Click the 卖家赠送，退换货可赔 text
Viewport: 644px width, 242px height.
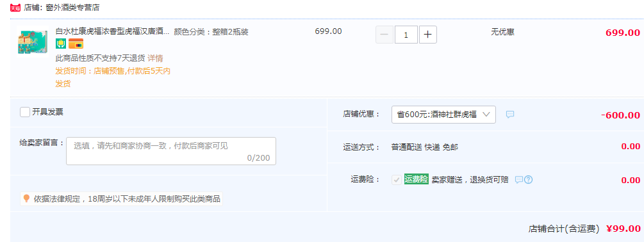click(x=470, y=179)
